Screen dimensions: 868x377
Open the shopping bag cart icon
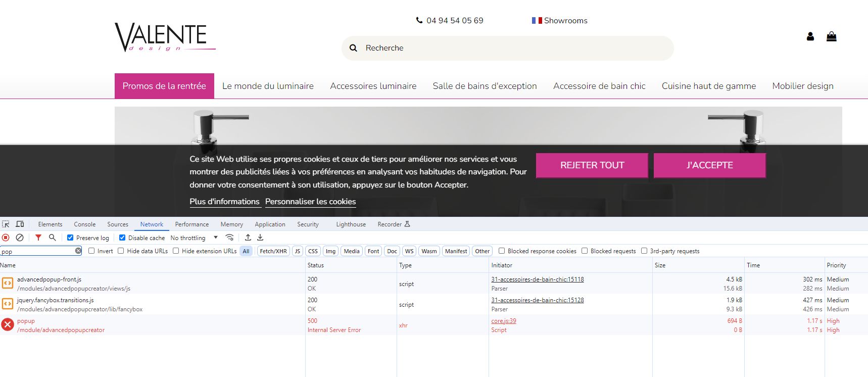(832, 36)
